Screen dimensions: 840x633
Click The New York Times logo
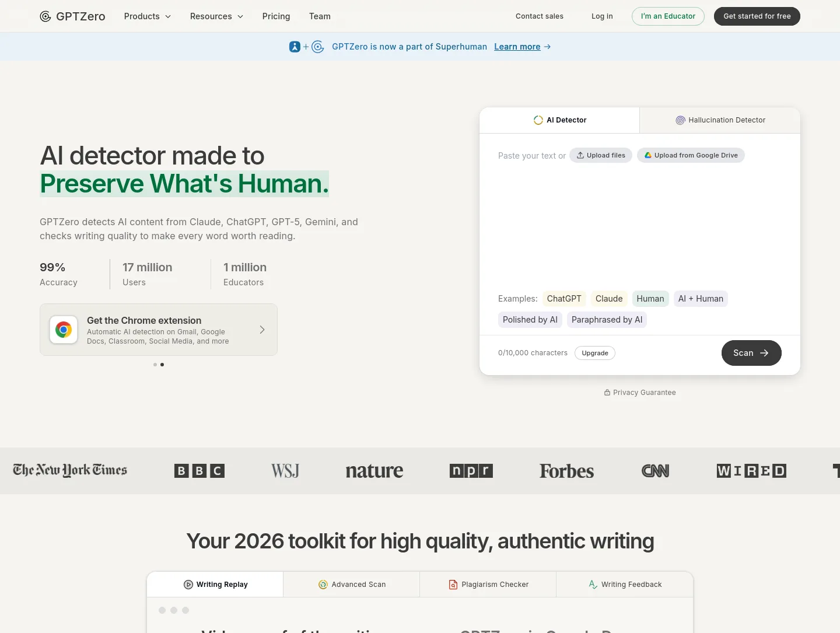coord(70,470)
